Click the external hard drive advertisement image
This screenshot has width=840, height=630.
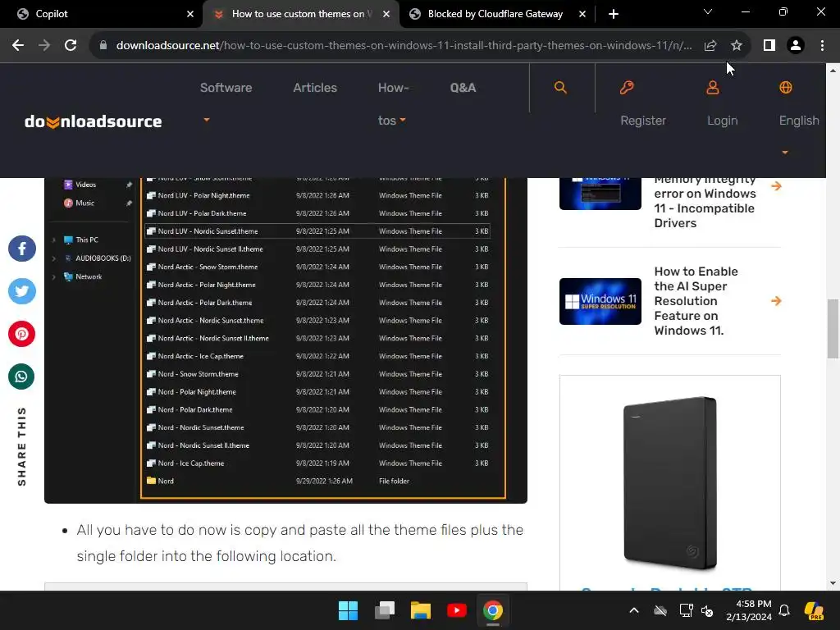(670, 484)
